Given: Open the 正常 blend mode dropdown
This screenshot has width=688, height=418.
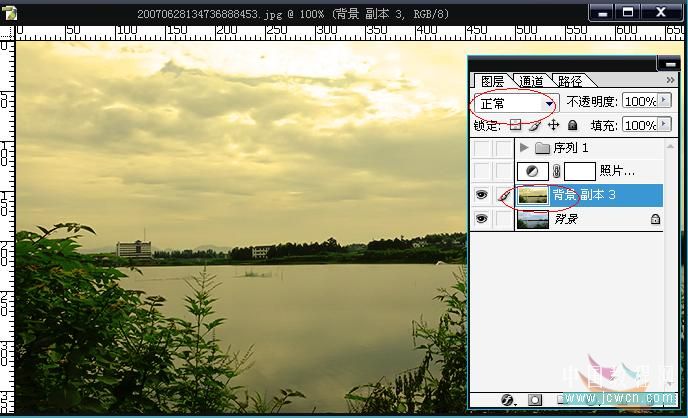Looking at the screenshot, I should click(x=516, y=104).
